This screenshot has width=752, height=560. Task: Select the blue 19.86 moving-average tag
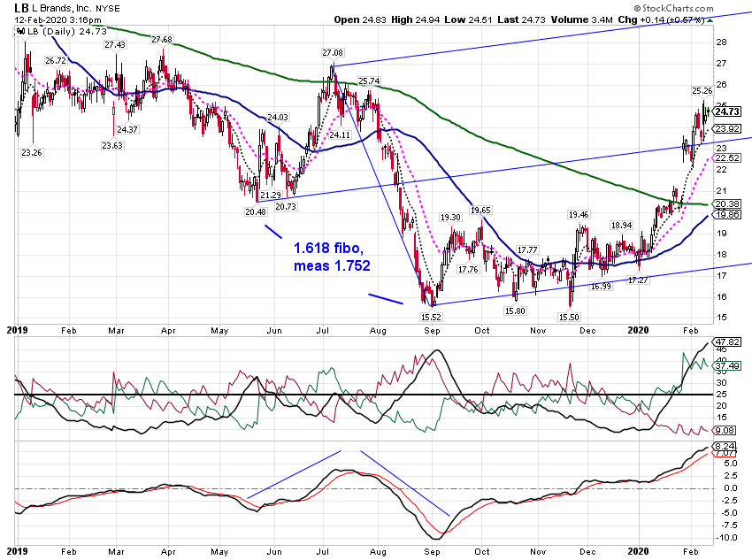[x=727, y=215]
